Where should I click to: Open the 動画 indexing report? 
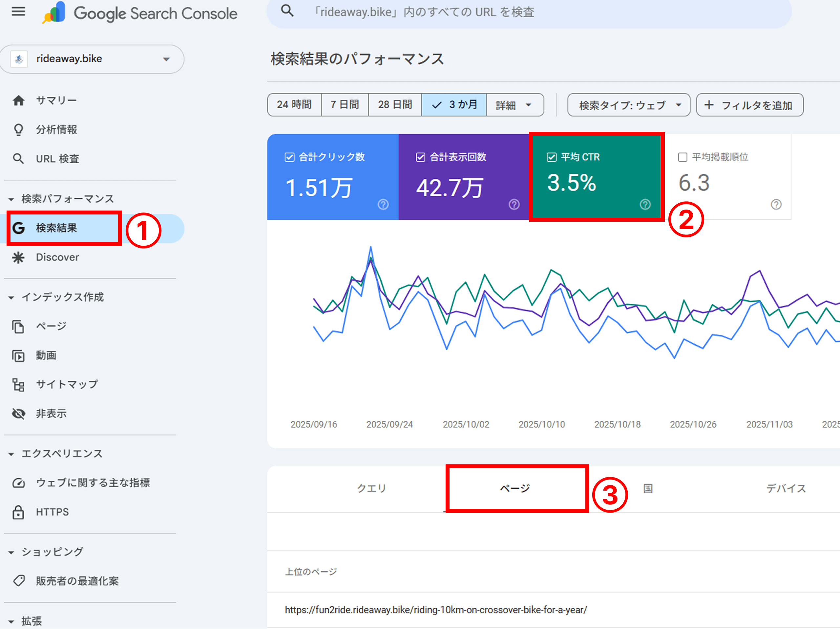46,355
